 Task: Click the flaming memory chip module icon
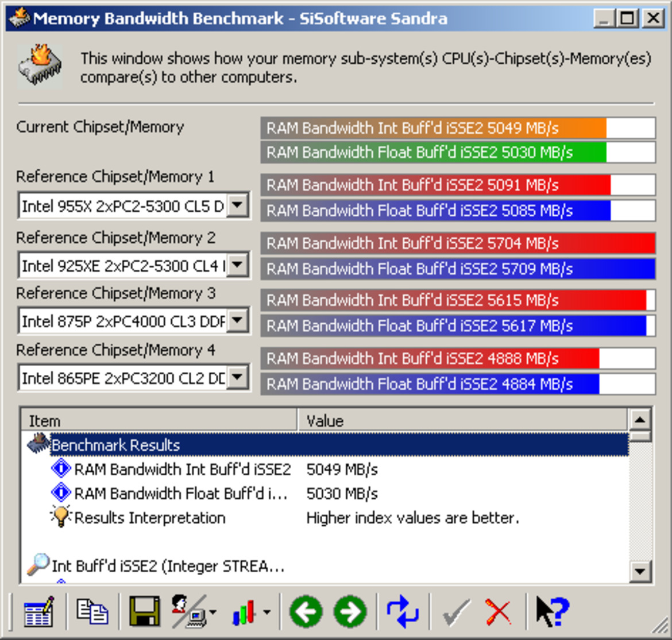pos(40,65)
